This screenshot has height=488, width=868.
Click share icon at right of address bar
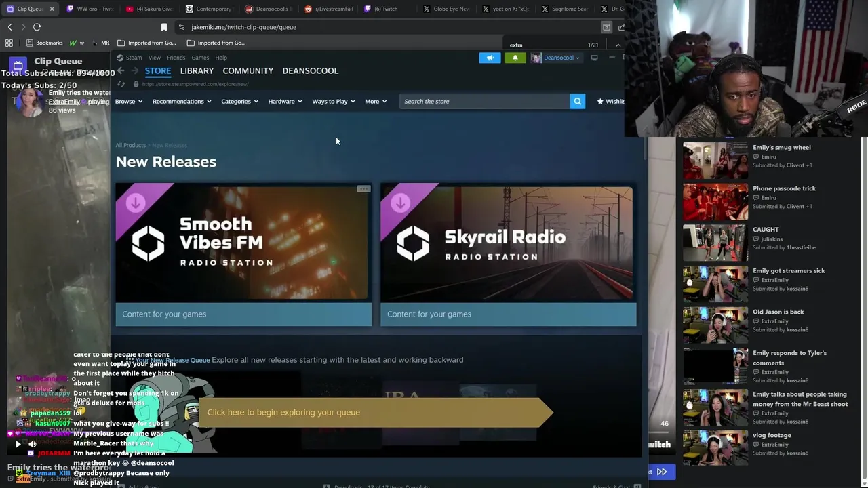coord(621,27)
